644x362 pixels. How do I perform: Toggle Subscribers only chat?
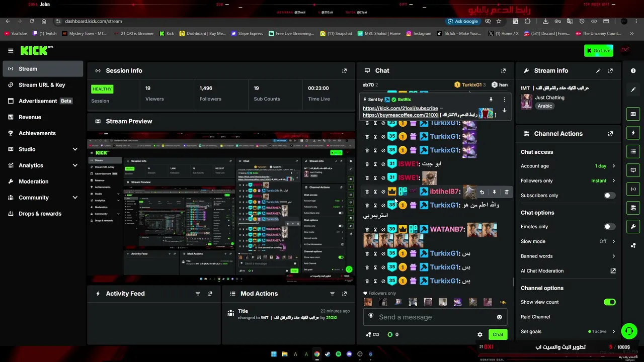(609, 196)
